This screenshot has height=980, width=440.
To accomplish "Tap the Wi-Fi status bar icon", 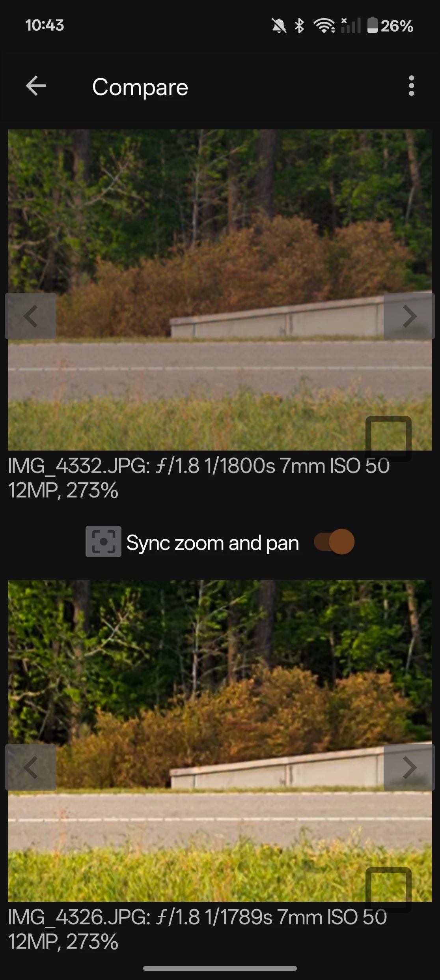I will pyautogui.click(x=324, y=26).
